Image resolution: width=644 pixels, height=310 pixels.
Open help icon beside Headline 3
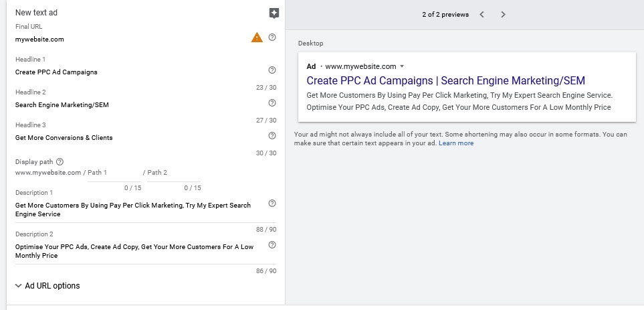click(x=272, y=136)
